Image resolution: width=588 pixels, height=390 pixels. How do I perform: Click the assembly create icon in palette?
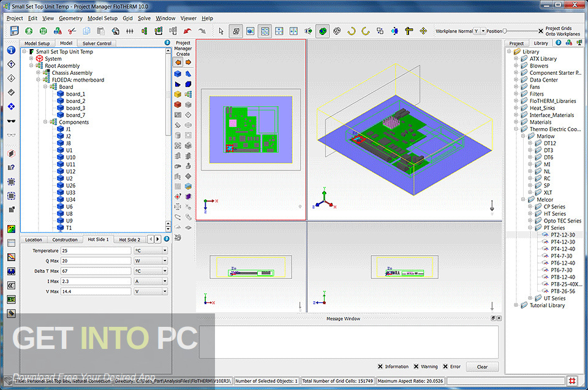(188, 94)
